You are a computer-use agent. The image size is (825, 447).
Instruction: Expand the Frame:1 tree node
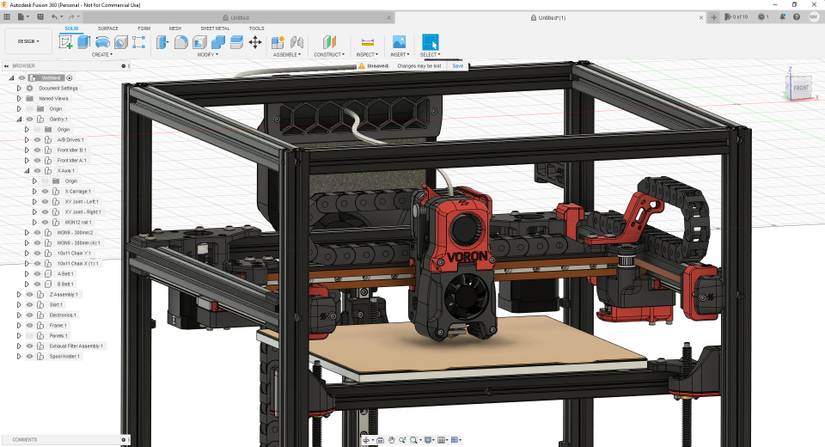coord(19,326)
